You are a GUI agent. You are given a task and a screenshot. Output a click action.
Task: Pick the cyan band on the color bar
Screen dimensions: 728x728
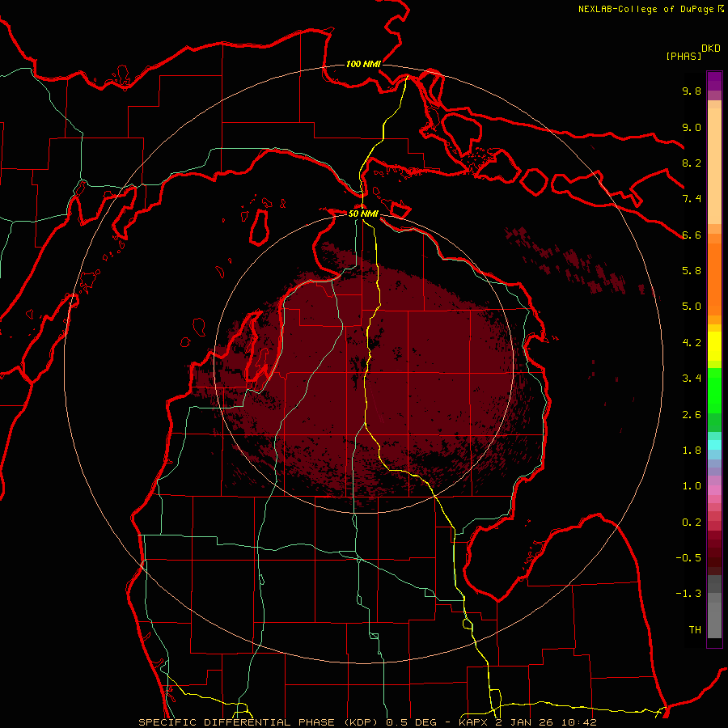tap(714, 445)
